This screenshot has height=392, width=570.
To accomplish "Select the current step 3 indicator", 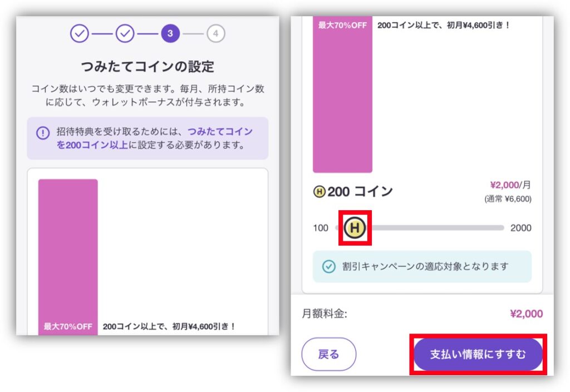I will pyautogui.click(x=170, y=34).
